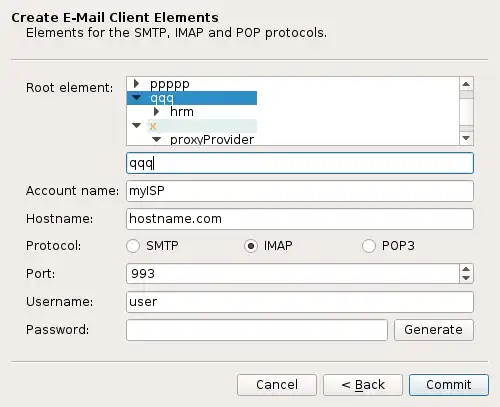Viewport: 500px width, 407px height.
Task: Collapse the node with the orange x icon
Action: (137, 125)
